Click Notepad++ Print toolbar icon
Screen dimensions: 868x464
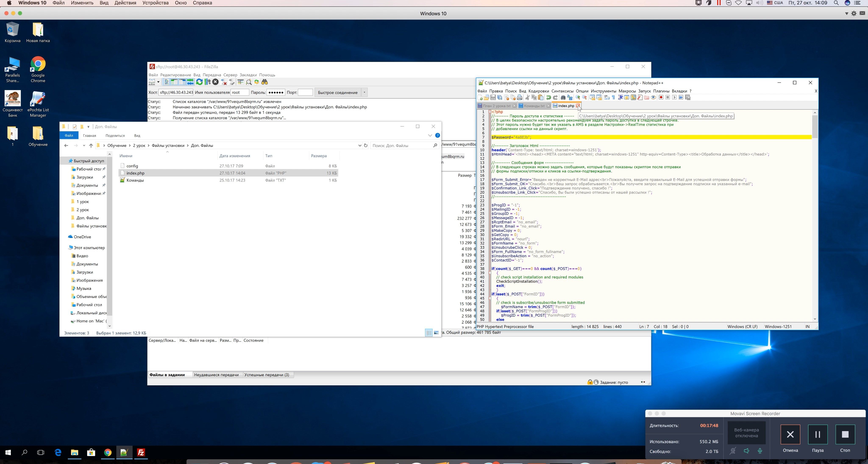pos(520,98)
